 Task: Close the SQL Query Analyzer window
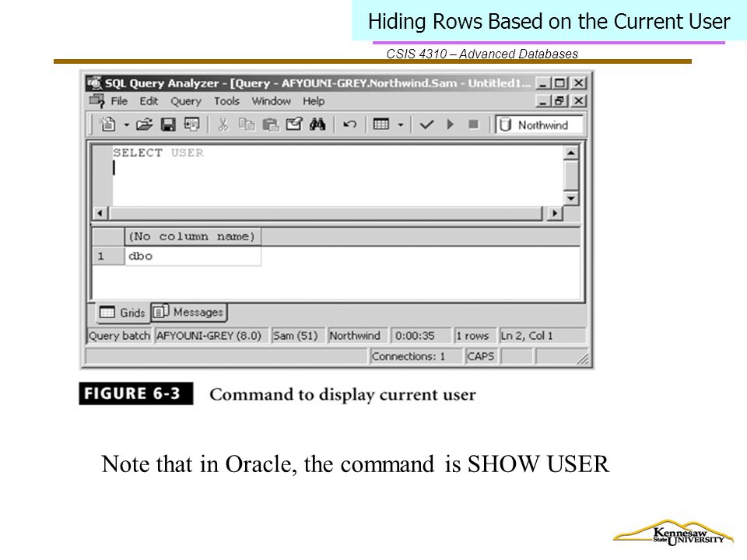click(x=578, y=83)
